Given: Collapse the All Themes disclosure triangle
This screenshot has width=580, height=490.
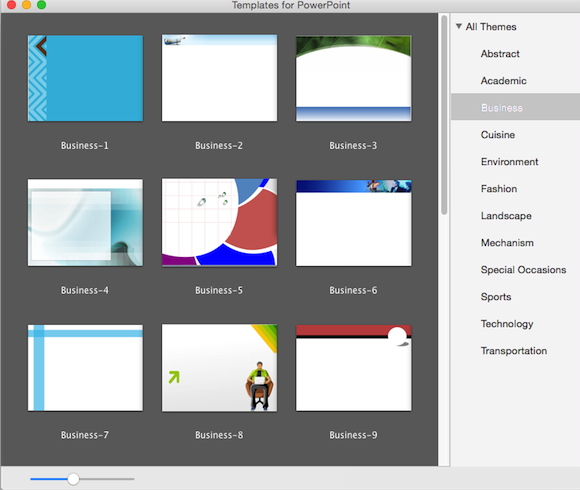Looking at the screenshot, I should point(459,26).
